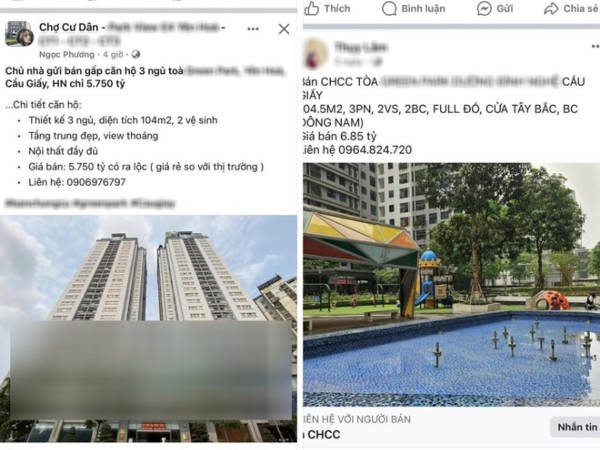Image resolution: width=600 pixels, height=450 pixels.
Task: Tap the Gửi messenger icon
Action: [484, 8]
